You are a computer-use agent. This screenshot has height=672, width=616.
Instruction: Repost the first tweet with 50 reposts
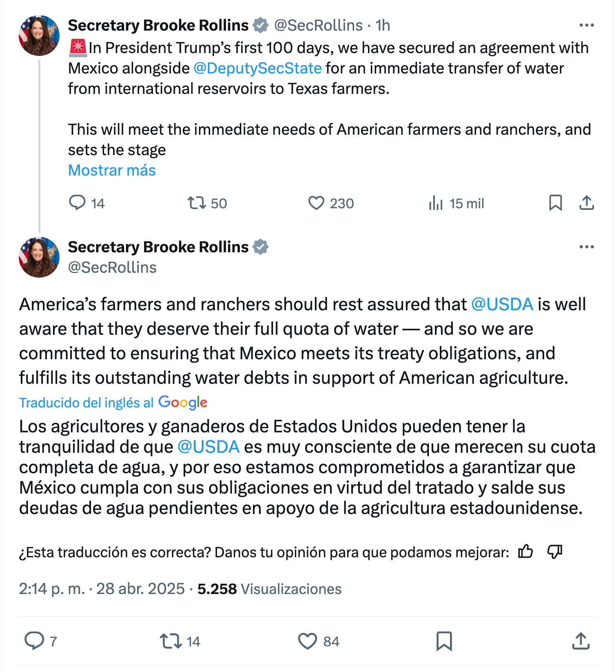point(197,203)
